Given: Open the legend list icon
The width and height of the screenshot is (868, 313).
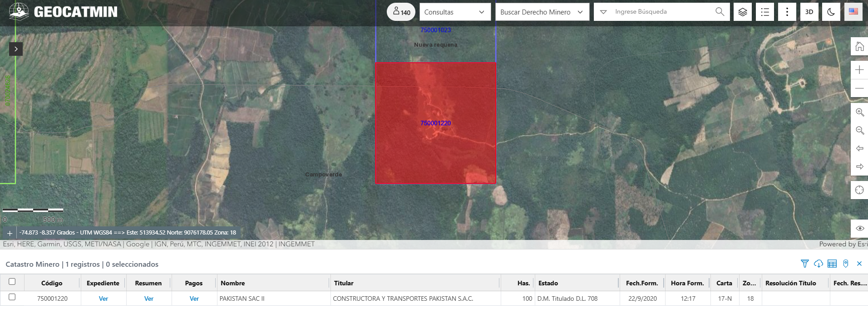Looking at the screenshot, I should [765, 12].
